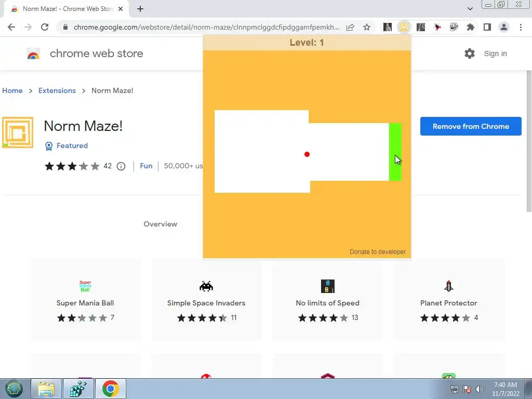The image size is (532, 399).
Task: Click the volume speaker tray icon
Action: (x=480, y=389)
